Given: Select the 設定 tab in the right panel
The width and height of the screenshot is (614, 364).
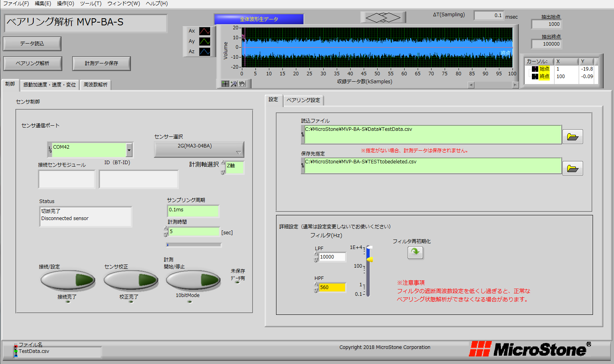Looking at the screenshot, I should coord(273,100).
